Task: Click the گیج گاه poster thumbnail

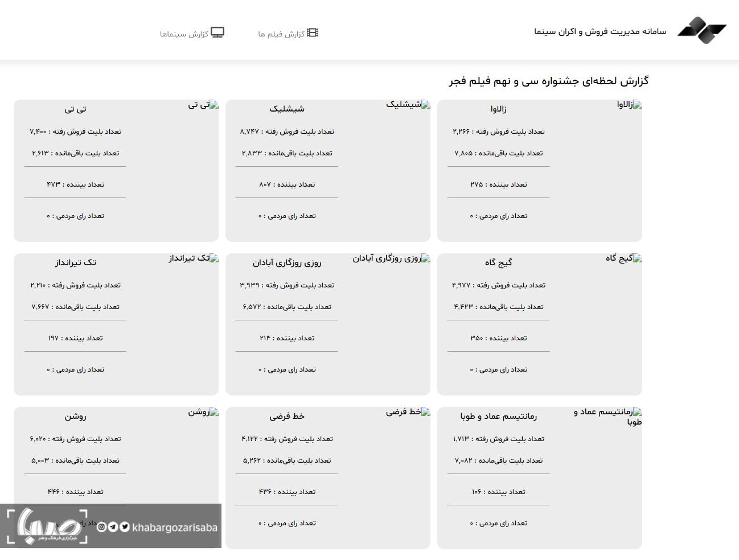Action: (623, 258)
